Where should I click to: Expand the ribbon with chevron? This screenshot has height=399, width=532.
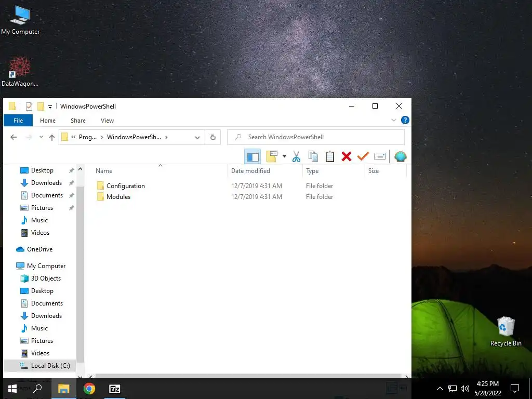(x=394, y=120)
